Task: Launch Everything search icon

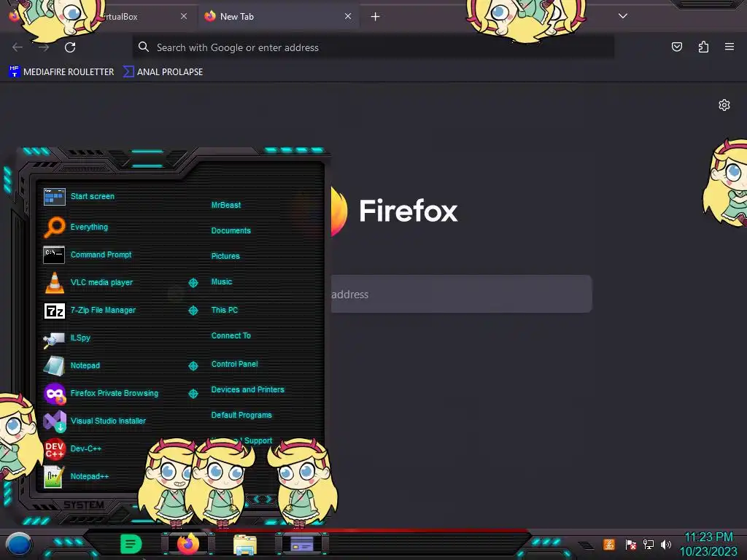Action: [54, 227]
